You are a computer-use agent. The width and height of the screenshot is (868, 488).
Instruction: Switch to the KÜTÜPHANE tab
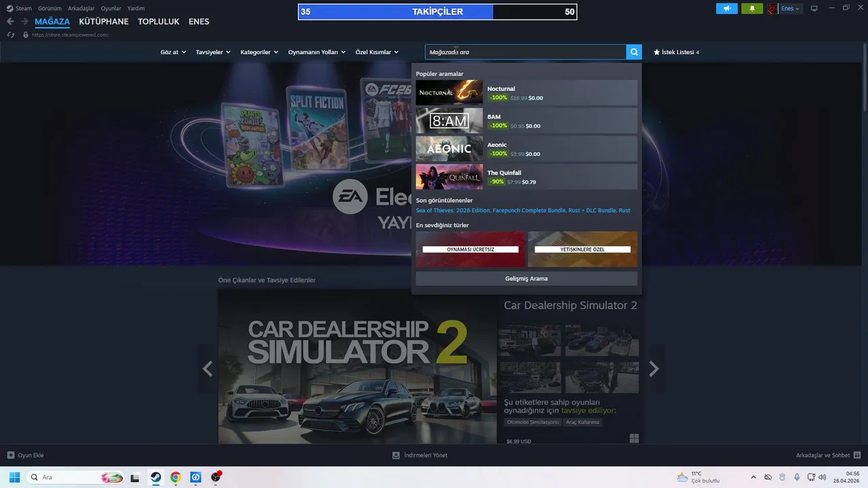tap(104, 22)
